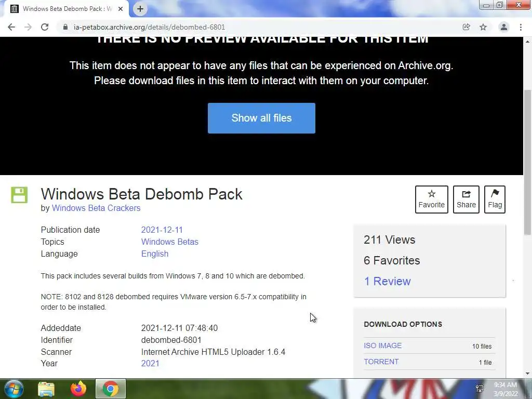The height and width of the screenshot is (399, 532).
Task: Click the padlock site info icon
Action: (65, 27)
